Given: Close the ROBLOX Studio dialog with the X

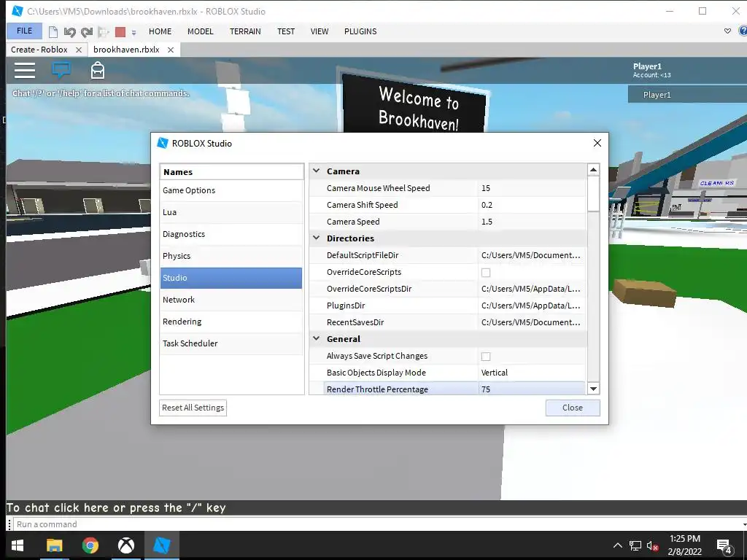Looking at the screenshot, I should 597,143.
